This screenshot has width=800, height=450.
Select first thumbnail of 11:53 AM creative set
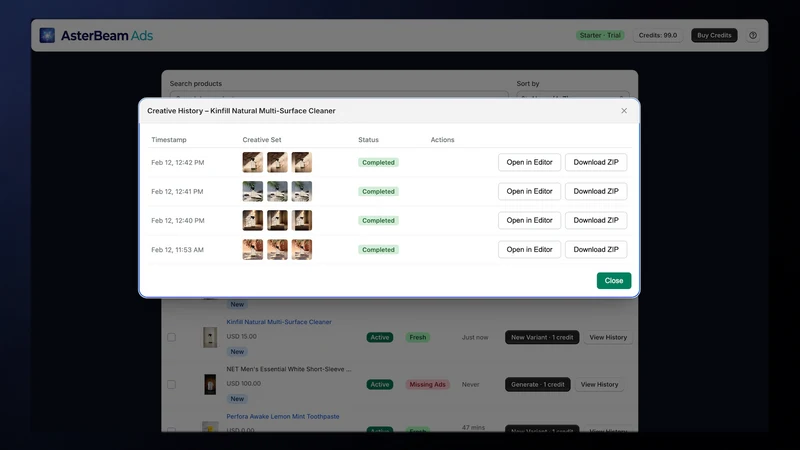pos(253,249)
